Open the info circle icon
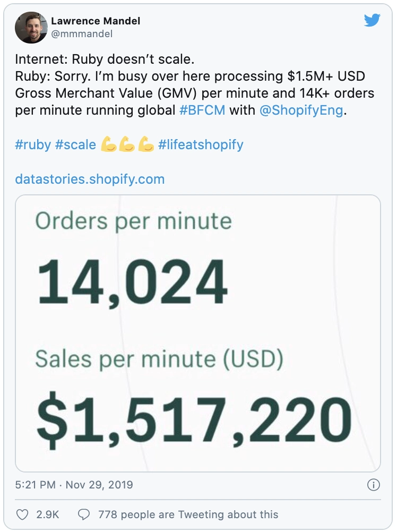Screen dimensions: 397x532 point(374,485)
